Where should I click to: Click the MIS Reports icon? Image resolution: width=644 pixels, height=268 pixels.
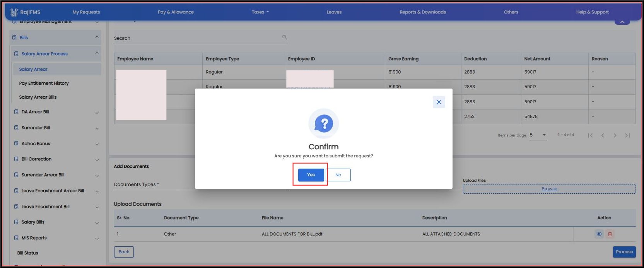pyautogui.click(x=16, y=238)
